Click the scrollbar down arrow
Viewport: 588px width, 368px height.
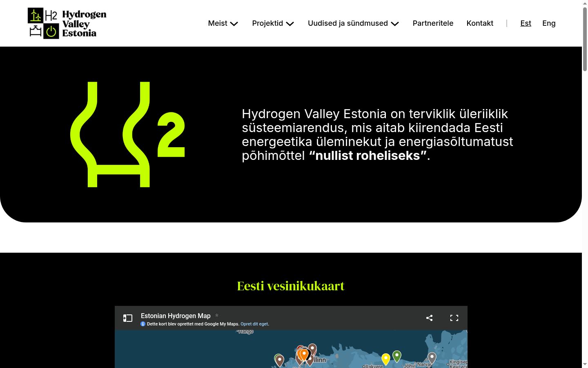coord(585,364)
